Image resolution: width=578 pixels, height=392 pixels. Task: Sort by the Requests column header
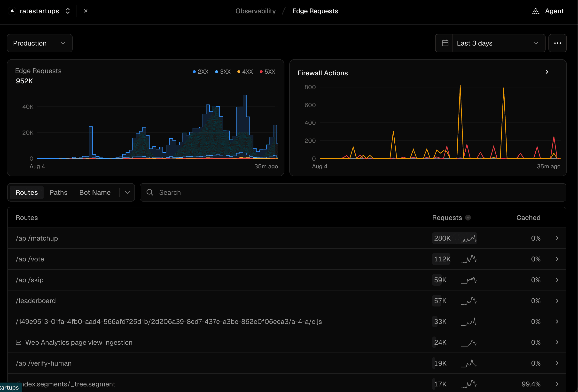[x=447, y=218]
